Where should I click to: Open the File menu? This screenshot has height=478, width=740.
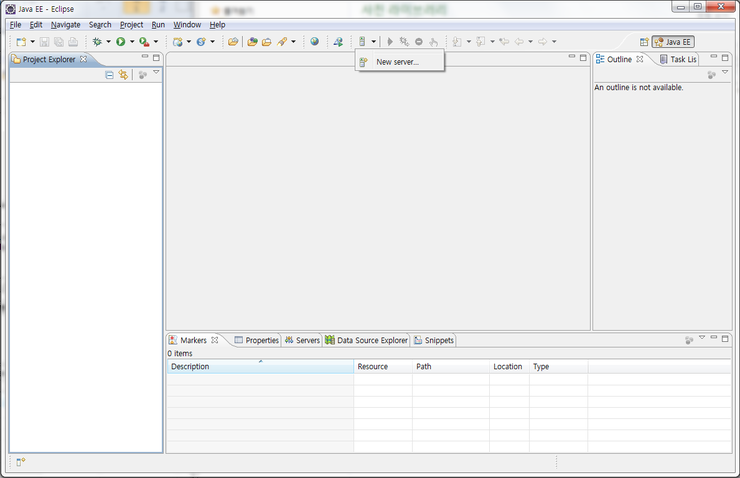[x=16, y=25]
